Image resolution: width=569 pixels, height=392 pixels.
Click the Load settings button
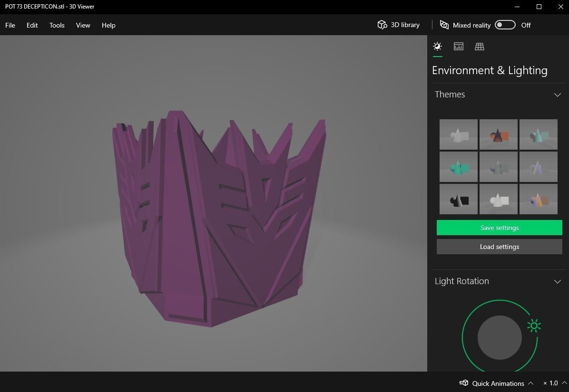point(500,246)
